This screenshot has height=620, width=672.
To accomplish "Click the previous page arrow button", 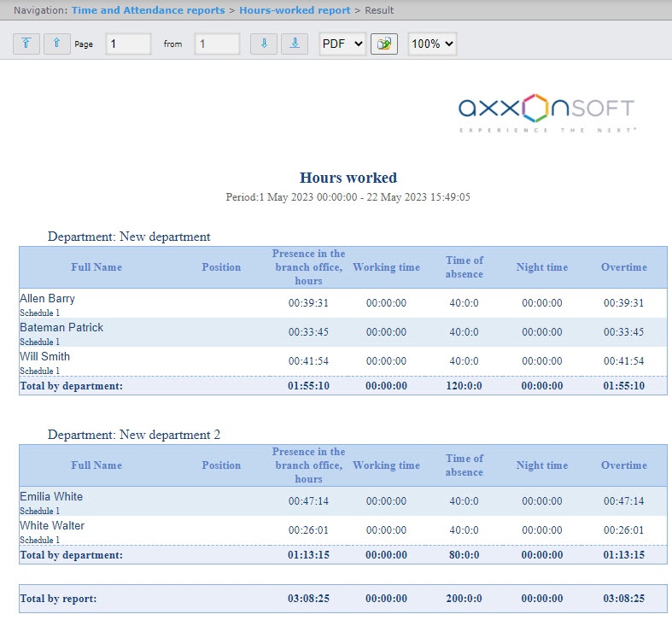I will point(57,44).
